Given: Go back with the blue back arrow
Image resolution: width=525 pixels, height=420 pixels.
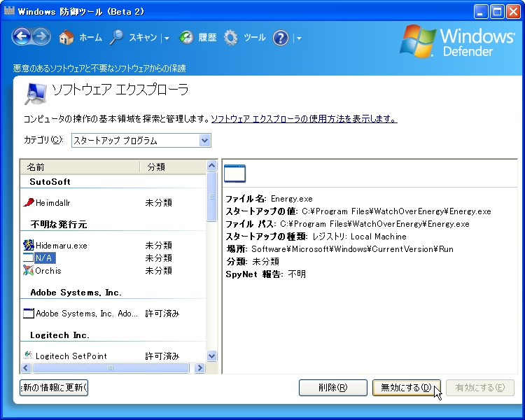Looking at the screenshot, I should coord(22,36).
